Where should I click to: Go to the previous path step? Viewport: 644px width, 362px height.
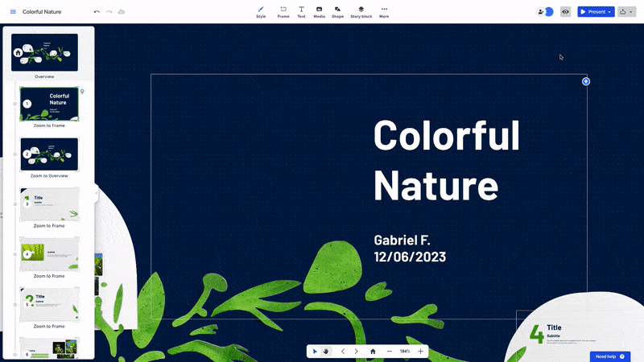click(343, 352)
